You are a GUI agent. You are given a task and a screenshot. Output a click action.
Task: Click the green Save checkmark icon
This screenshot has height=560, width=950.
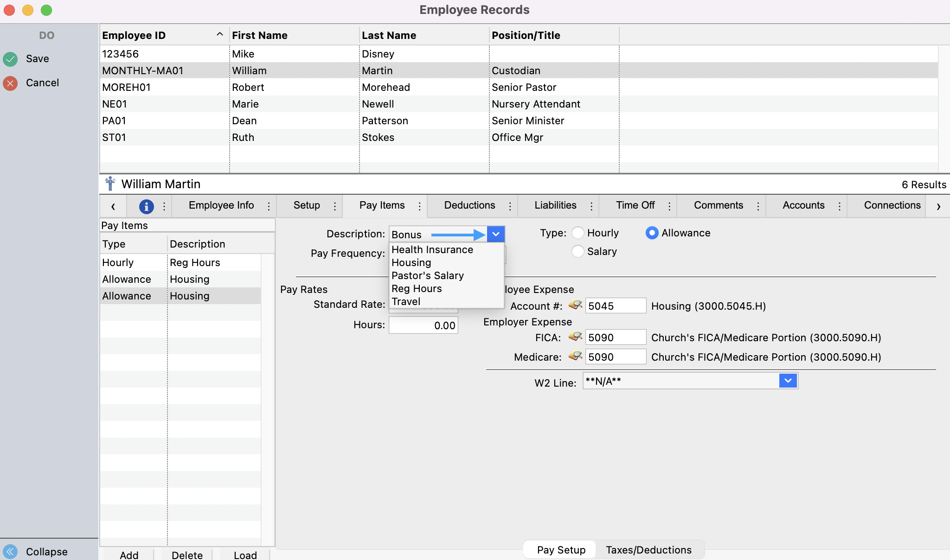[10, 59]
